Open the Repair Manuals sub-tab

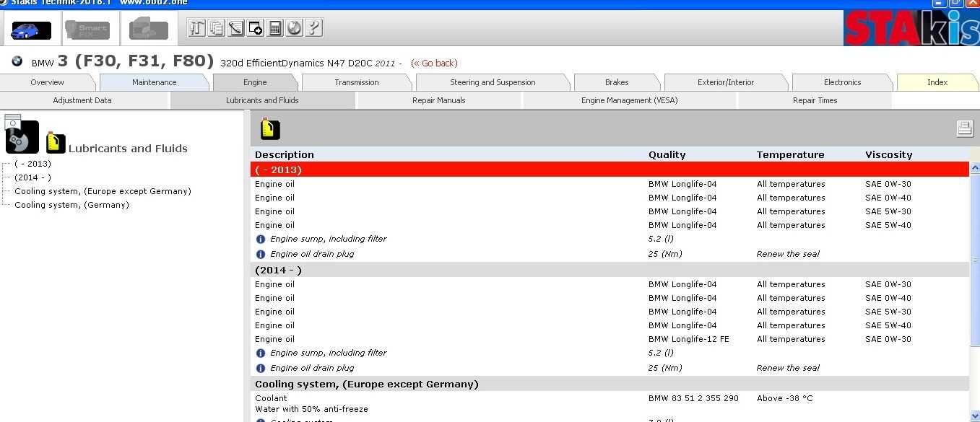pyautogui.click(x=439, y=100)
